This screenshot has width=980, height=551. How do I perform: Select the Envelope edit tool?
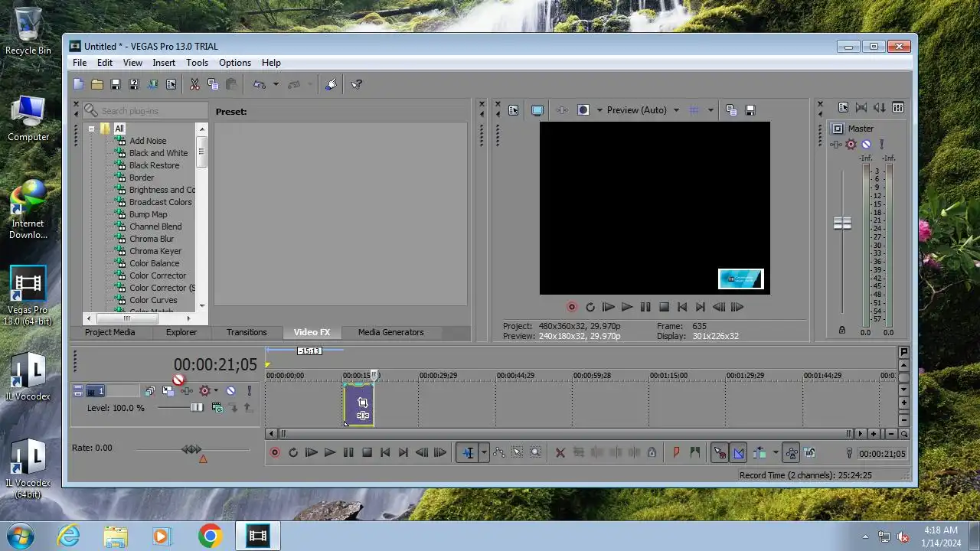point(499,453)
